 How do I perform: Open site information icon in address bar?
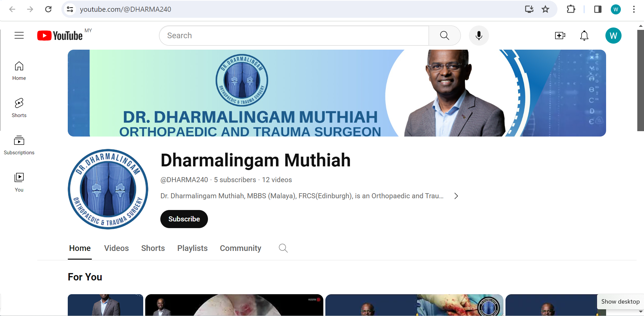tap(70, 9)
